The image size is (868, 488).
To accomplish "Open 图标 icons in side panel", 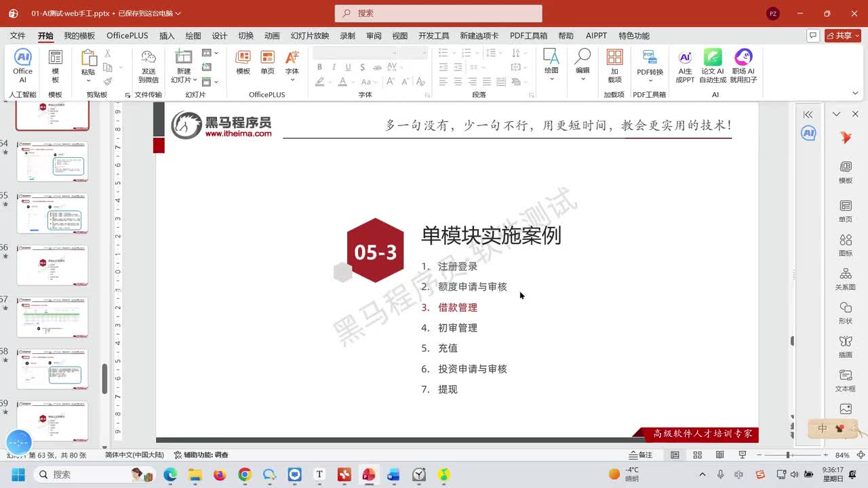I will pos(846,245).
